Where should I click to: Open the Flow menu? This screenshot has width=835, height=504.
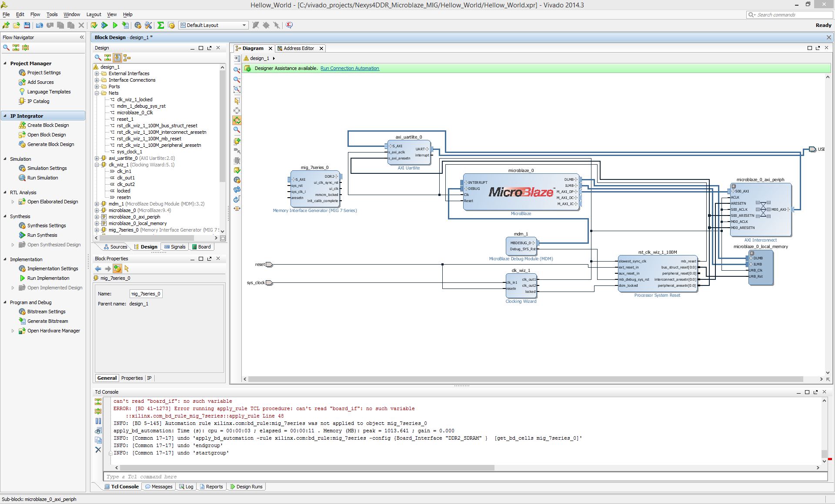(x=35, y=14)
